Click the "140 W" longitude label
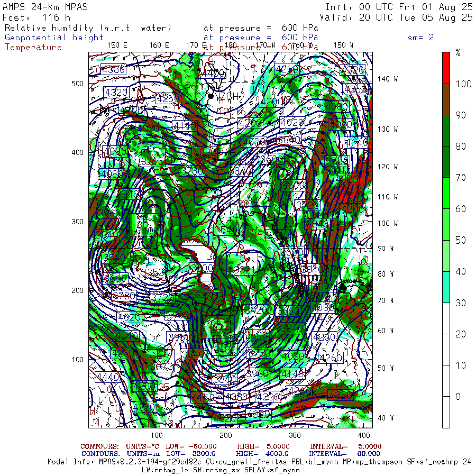 pyautogui.click(x=388, y=79)
